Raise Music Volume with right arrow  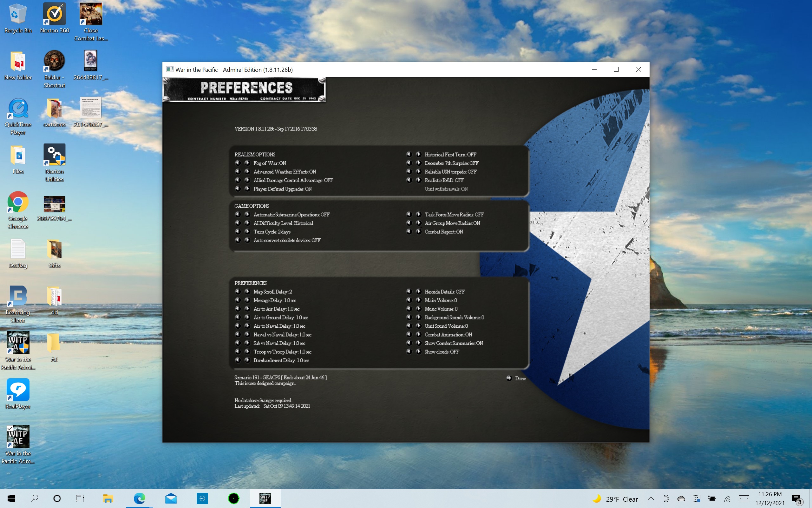click(x=418, y=308)
